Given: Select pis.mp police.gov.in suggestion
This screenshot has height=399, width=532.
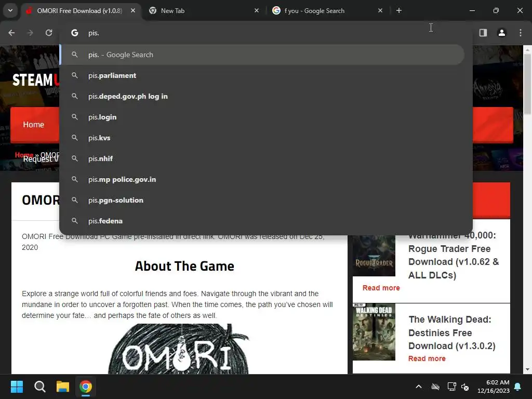Looking at the screenshot, I should (262, 179).
